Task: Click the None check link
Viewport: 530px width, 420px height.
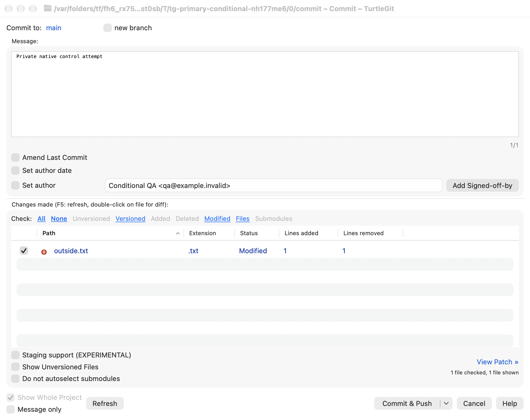Action: click(59, 219)
